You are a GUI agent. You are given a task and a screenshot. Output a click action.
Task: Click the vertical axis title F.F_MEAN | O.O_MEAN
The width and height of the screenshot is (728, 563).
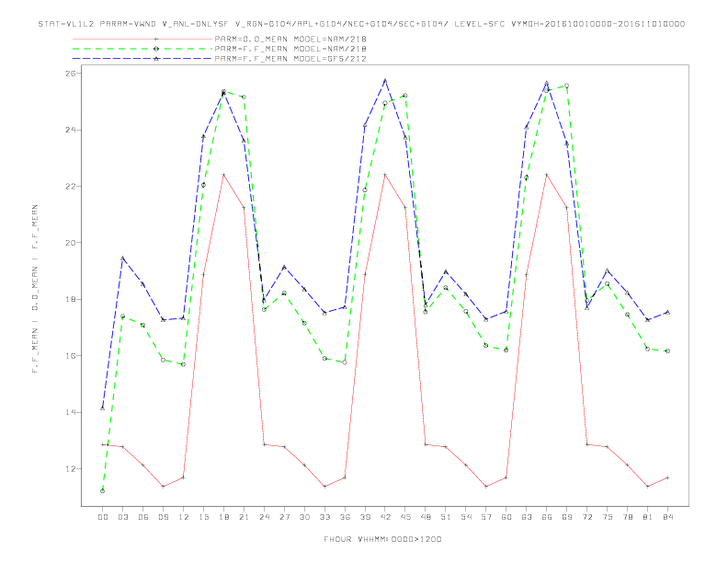click(35, 289)
